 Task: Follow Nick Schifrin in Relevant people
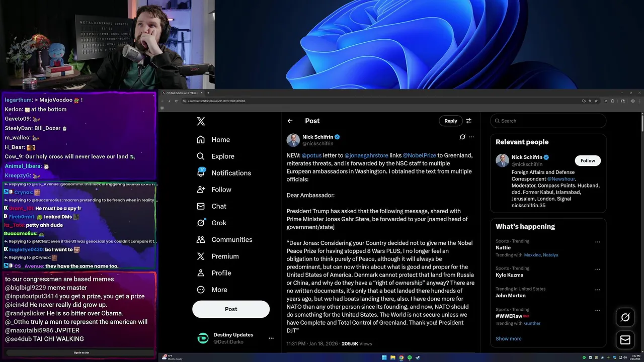click(x=588, y=160)
